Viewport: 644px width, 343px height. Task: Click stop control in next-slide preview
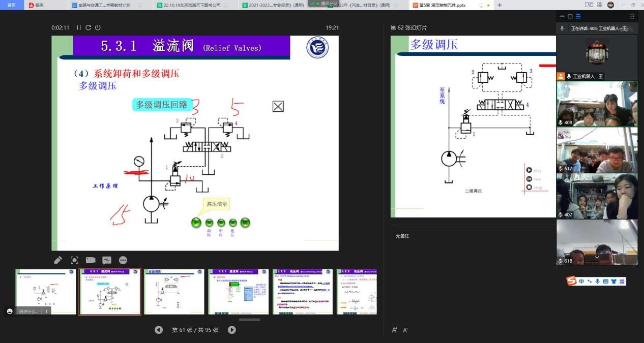[530, 187]
